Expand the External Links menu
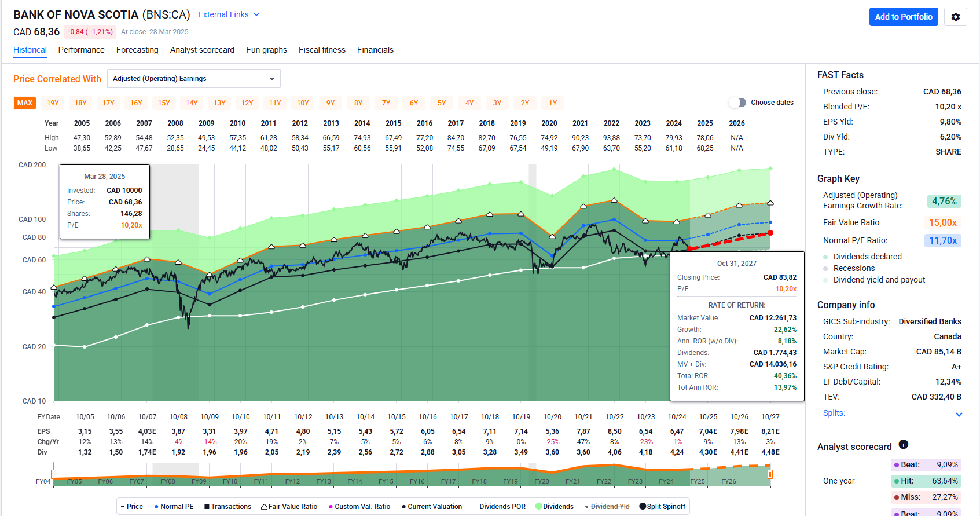 tap(229, 14)
